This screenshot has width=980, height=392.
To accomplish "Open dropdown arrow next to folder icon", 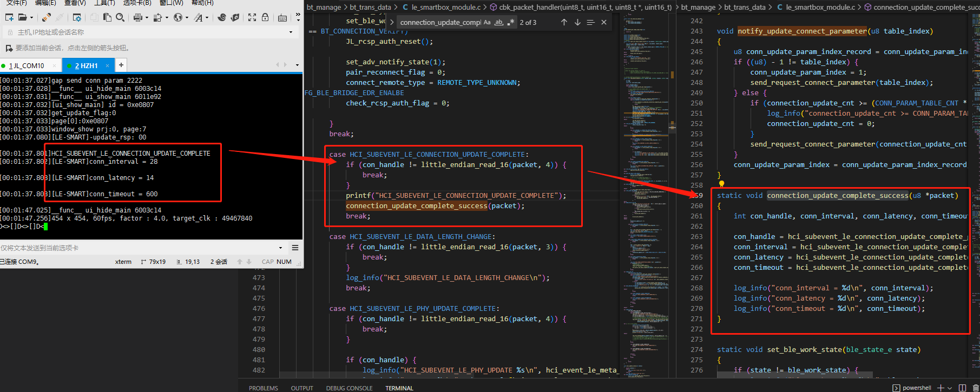I will point(32,18).
